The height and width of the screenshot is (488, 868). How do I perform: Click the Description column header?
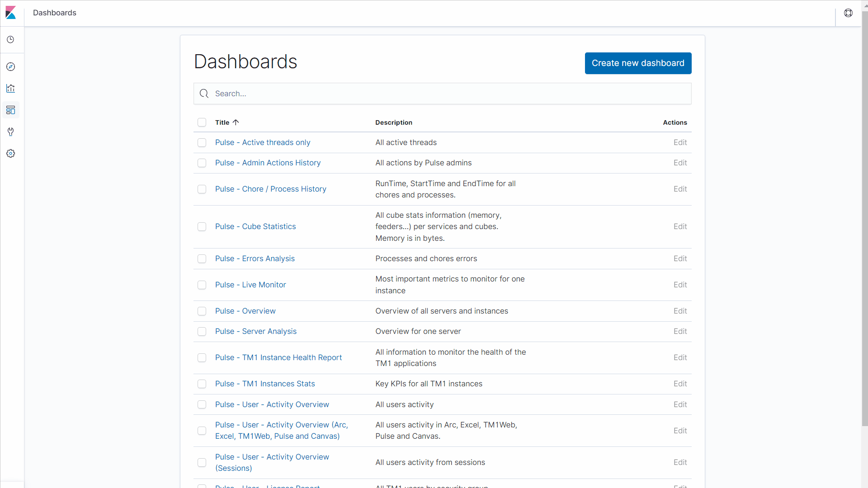(394, 122)
